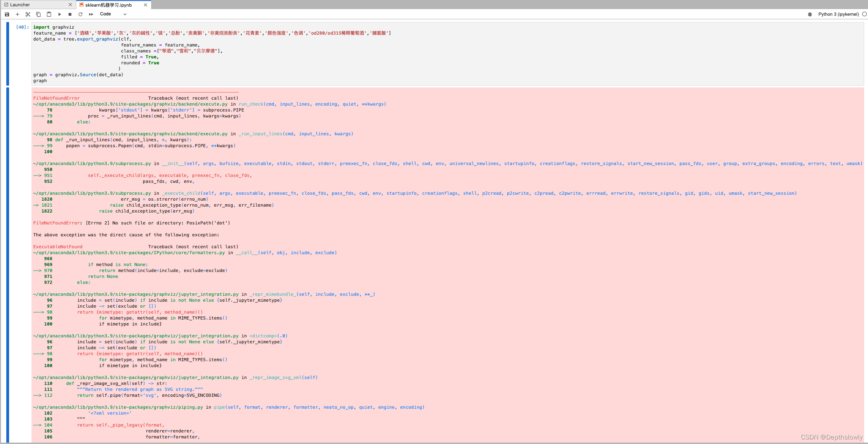Close the Launcher tab
The image size is (868, 444).
[70, 5]
